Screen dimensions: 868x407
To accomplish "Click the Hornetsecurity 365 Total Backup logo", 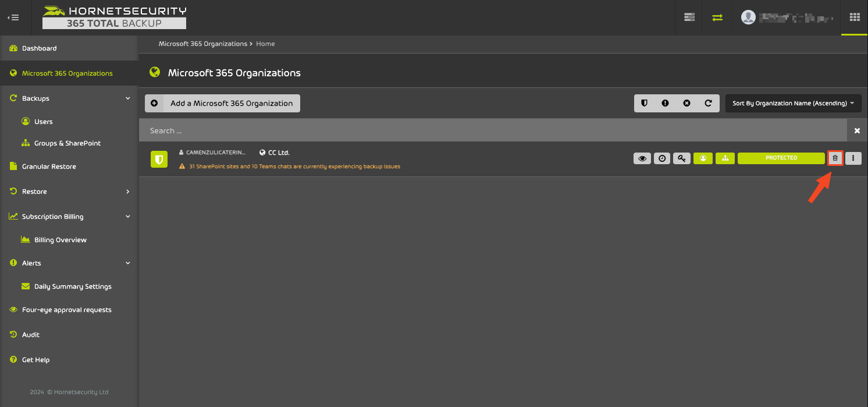I will (x=115, y=17).
